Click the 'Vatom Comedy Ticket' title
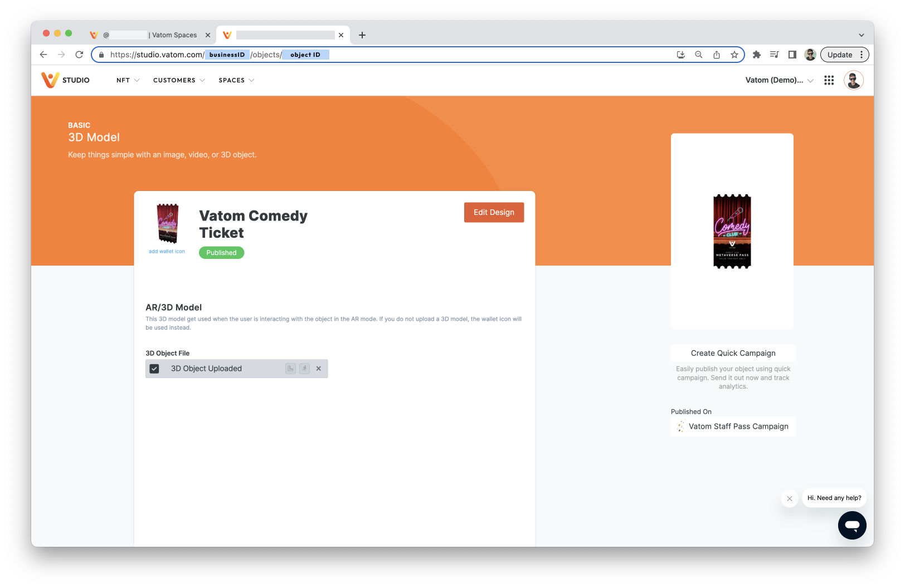905x588 pixels. (253, 224)
